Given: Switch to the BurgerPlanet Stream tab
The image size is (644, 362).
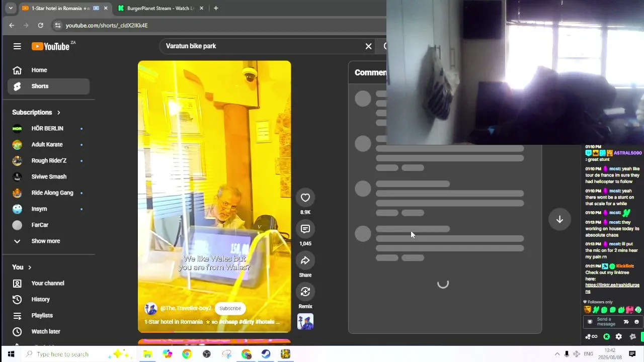Looking at the screenshot, I should click(x=160, y=8).
